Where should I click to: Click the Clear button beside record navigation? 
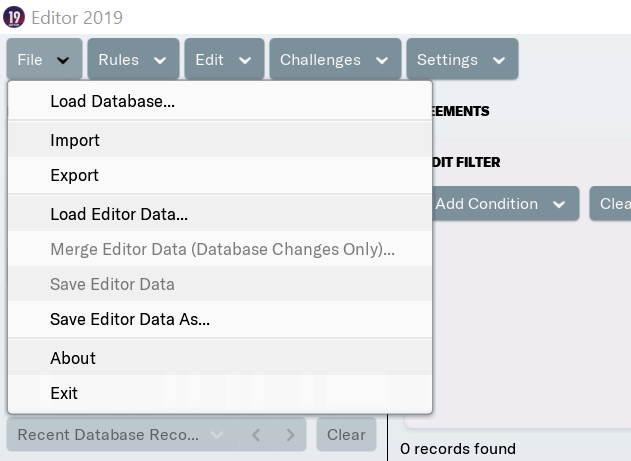346,434
